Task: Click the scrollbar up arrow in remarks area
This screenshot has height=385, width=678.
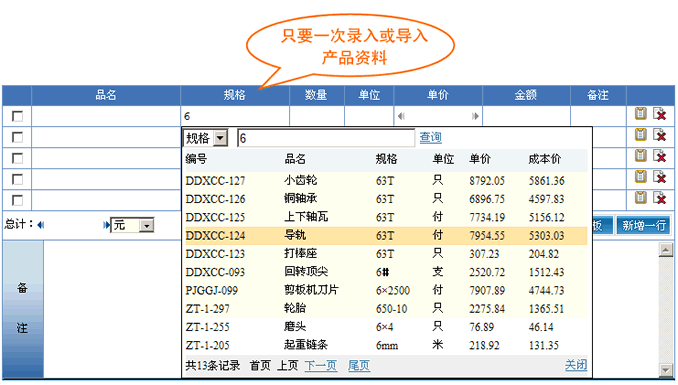Action: click(x=665, y=250)
